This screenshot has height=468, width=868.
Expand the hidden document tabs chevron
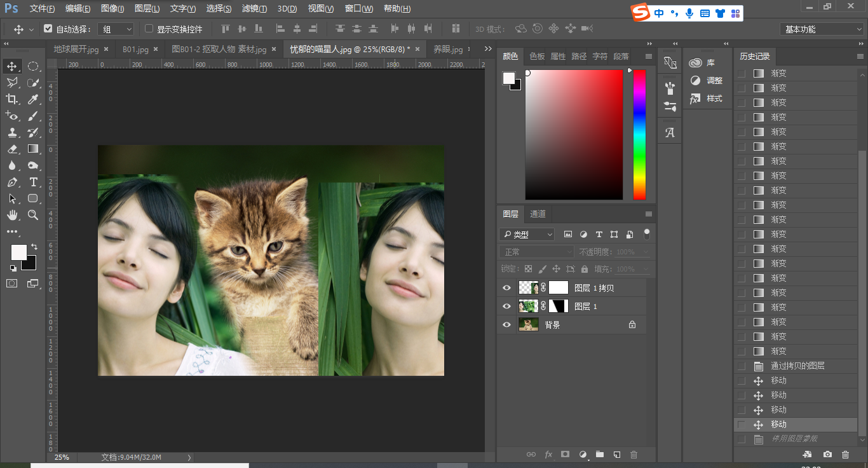tap(488, 49)
